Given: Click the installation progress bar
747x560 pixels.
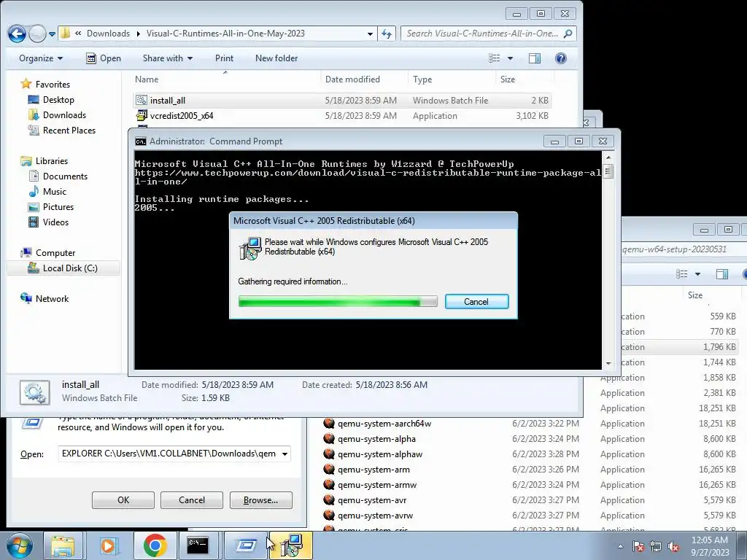Looking at the screenshot, I should tap(337, 301).
